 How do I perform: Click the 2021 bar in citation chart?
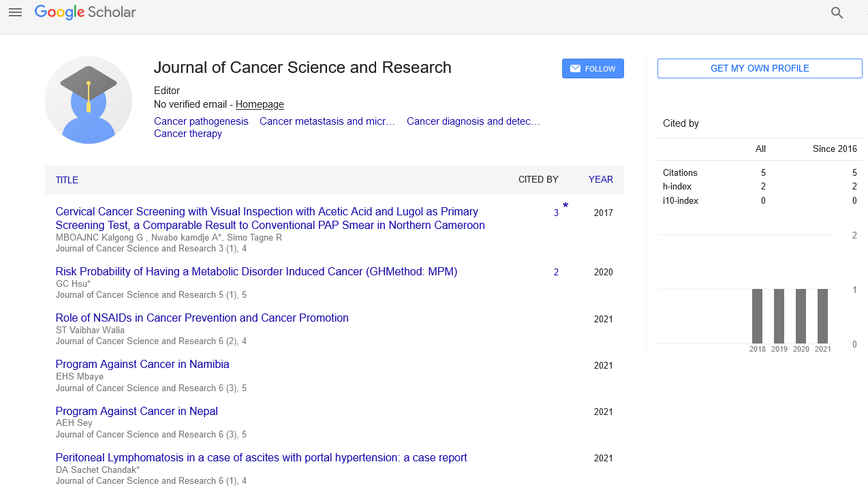coord(822,316)
